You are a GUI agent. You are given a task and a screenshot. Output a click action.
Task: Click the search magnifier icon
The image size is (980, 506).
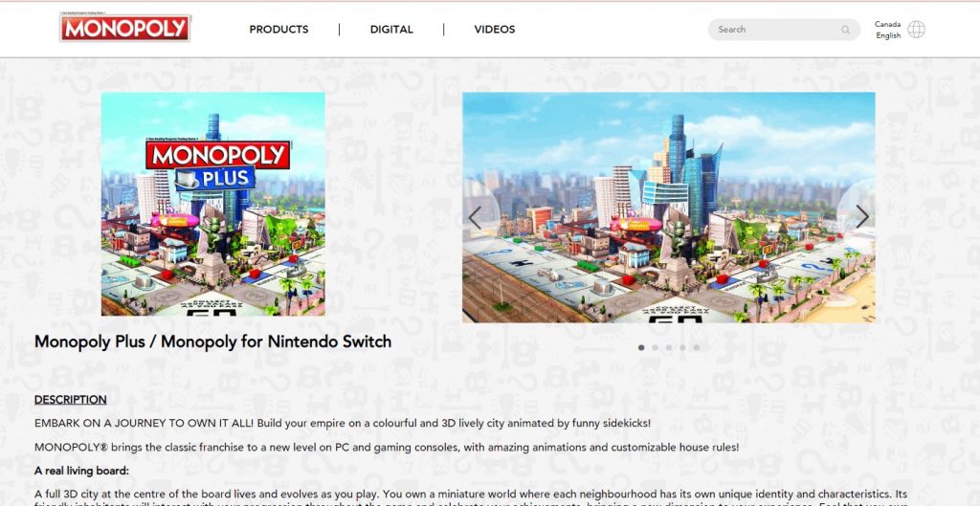click(845, 30)
